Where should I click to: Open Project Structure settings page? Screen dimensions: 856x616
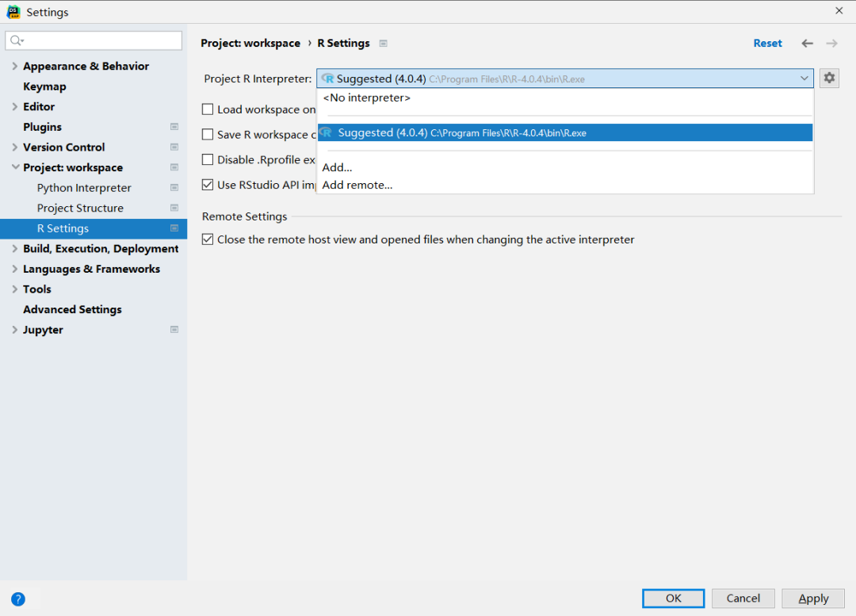point(80,209)
